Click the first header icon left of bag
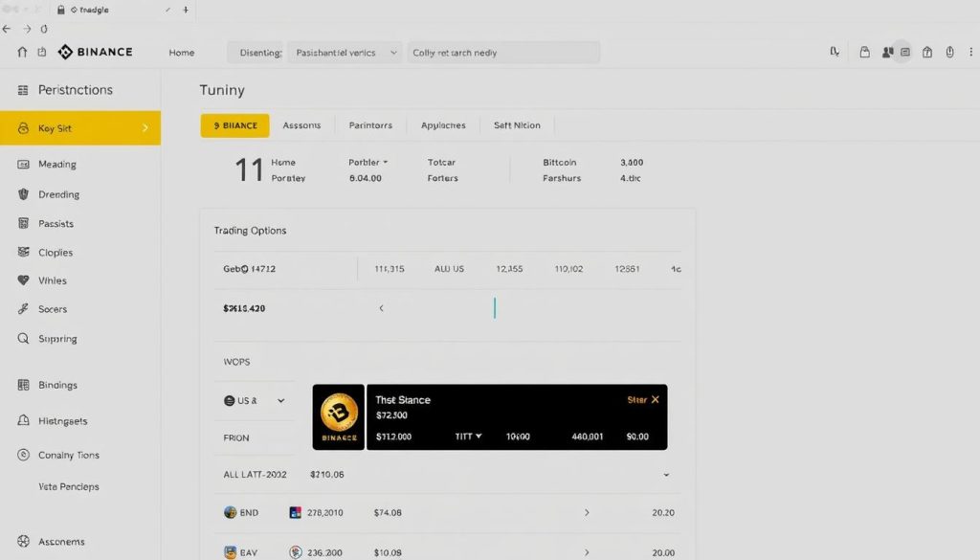Viewport: 980px width, 560px height. click(x=835, y=52)
